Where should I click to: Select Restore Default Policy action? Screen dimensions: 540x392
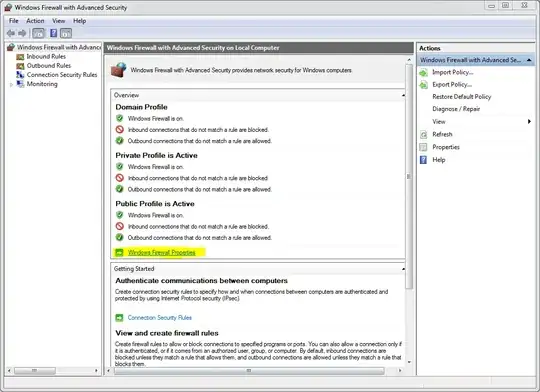coord(462,97)
